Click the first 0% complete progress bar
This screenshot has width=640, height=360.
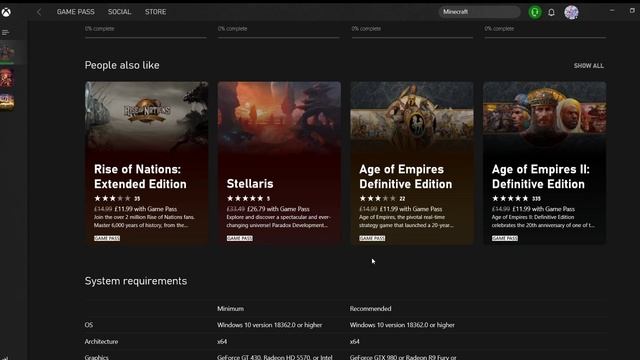[146, 38]
